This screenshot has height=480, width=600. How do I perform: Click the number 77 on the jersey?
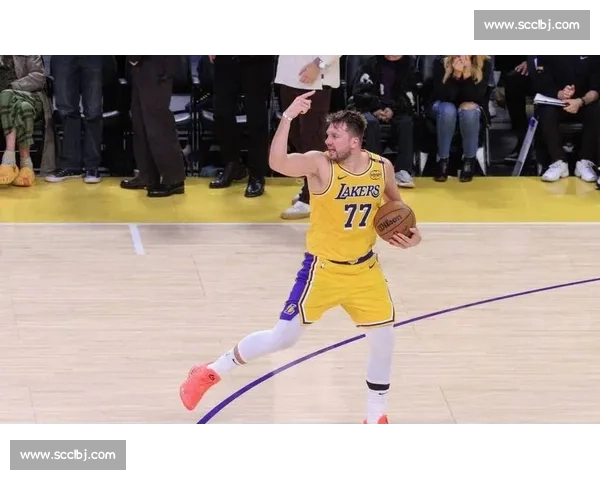coord(357,215)
